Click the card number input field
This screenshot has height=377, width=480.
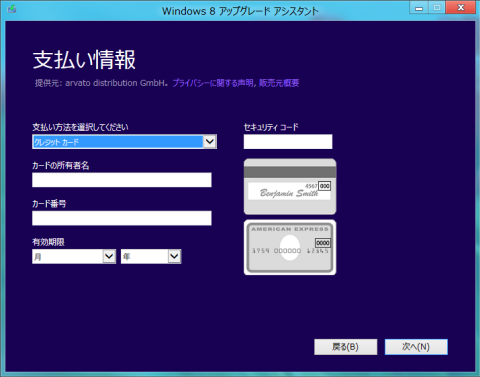pyautogui.click(x=122, y=218)
